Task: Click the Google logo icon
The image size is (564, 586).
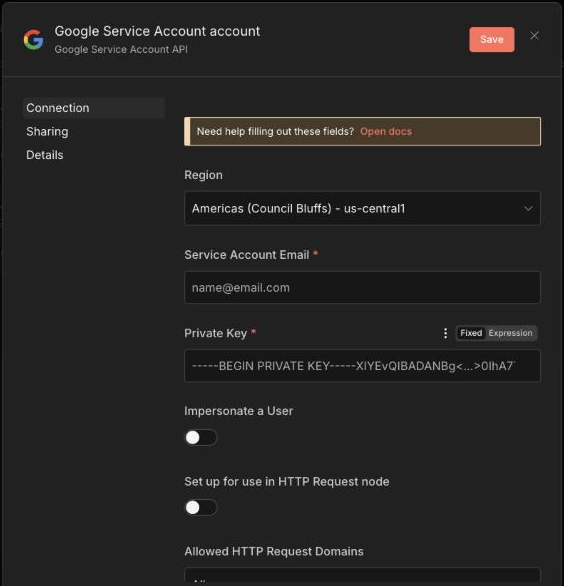Action: coord(33,40)
